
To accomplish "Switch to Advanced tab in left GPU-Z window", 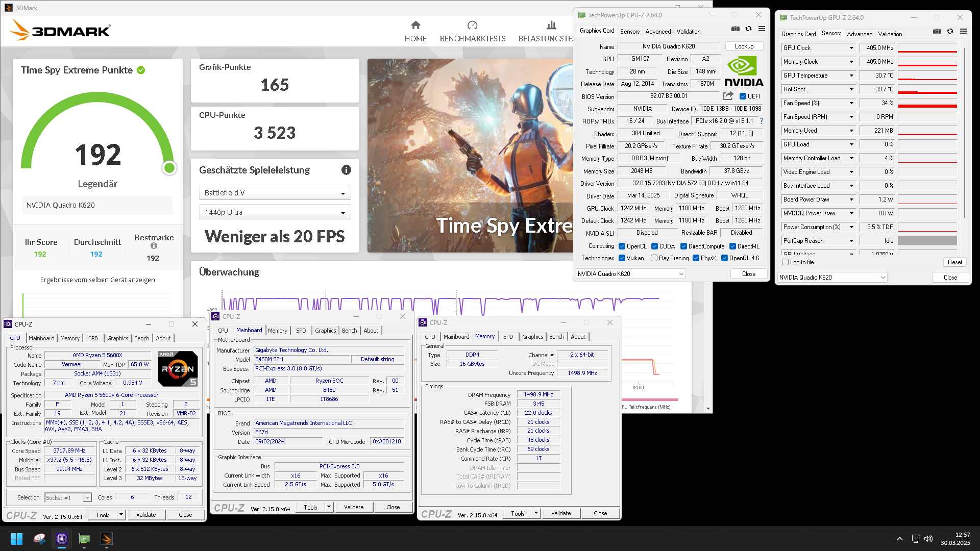I will click(658, 31).
